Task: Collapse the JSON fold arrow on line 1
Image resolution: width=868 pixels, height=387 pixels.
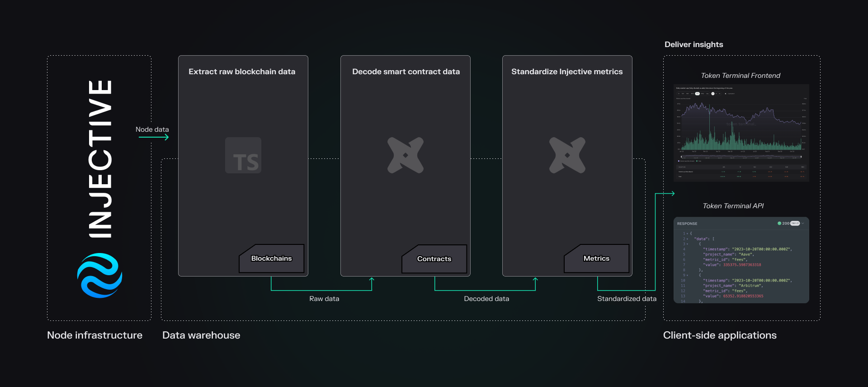Action: point(687,234)
